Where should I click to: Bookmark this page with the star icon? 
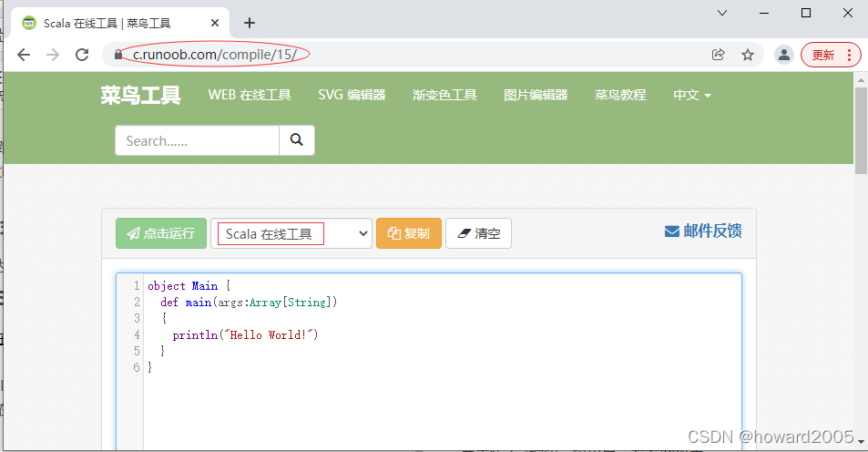748,55
